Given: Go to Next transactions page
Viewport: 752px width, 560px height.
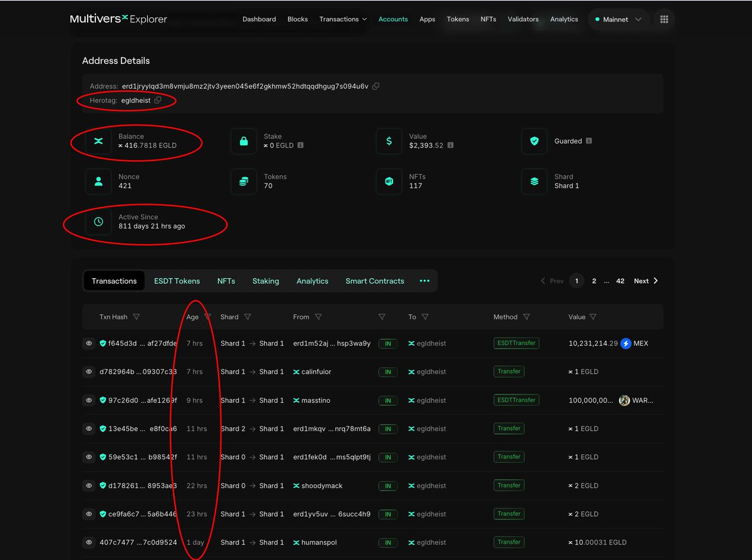Looking at the screenshot, I should 645,281.
